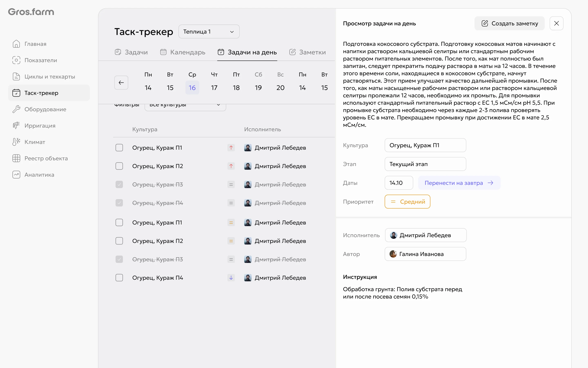Select the Задачи на день tab

pyautogui.click(x=247, y=52)
